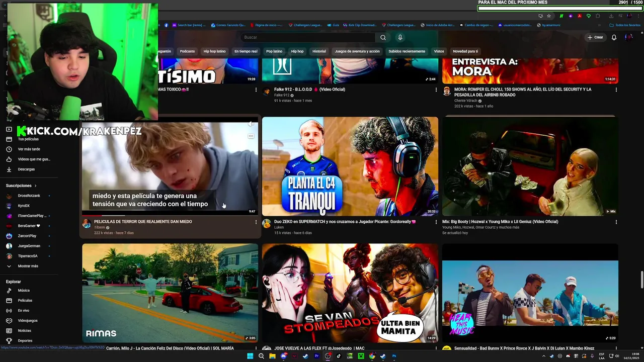The height and width of the screenshot is (362, 644).
Task: Open Inicio de Adobe Acrobat bookmark
Action: (437, 25)
